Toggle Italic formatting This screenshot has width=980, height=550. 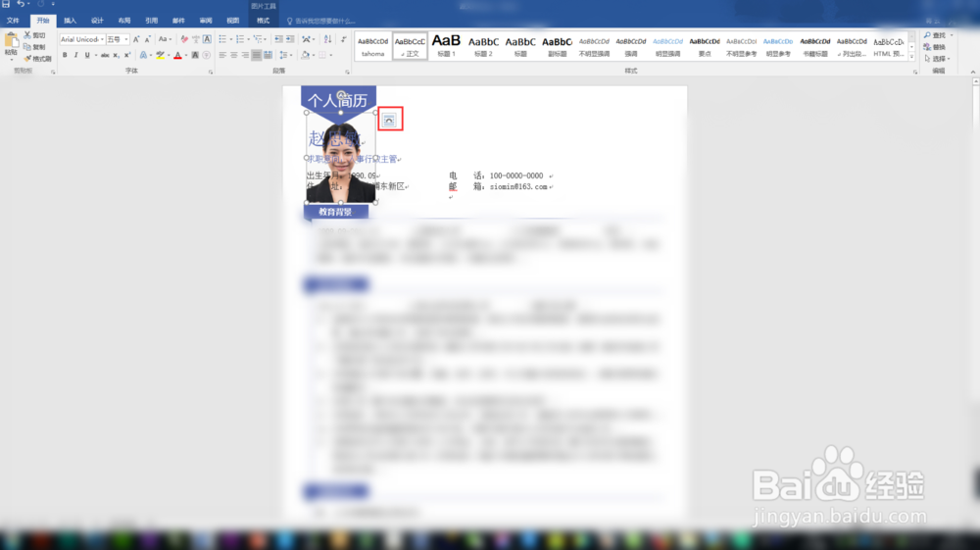click(x=75, y=55)
